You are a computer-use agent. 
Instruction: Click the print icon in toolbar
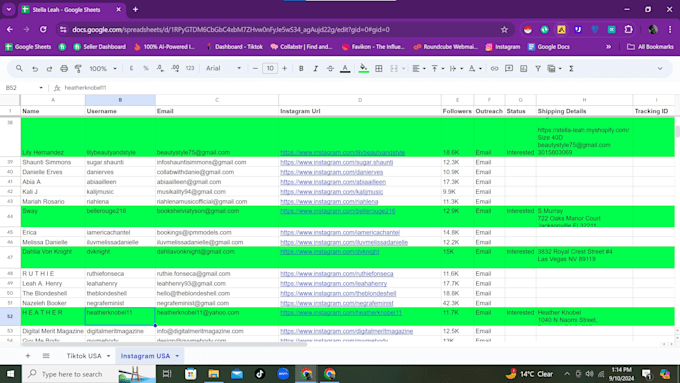coord(64,69)
